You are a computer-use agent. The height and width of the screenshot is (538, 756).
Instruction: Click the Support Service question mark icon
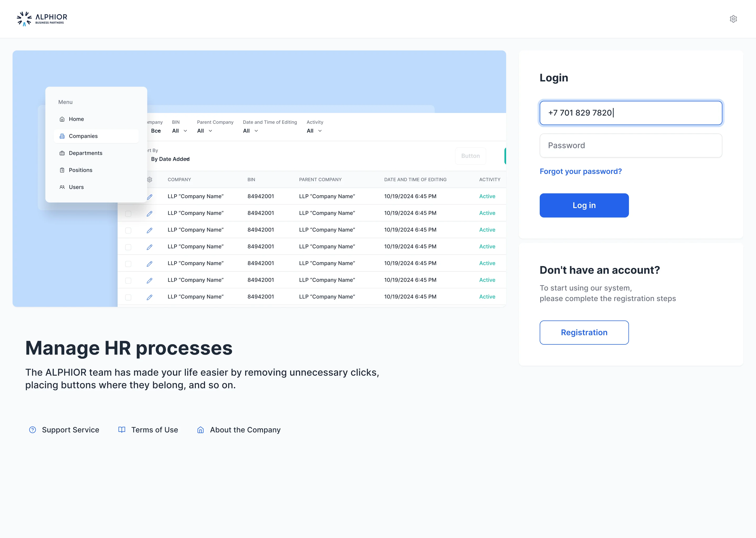point(33,430)
